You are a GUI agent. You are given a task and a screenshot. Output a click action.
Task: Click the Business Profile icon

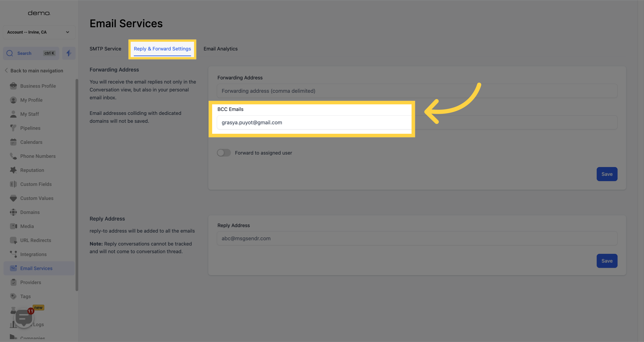pos(13,85)
